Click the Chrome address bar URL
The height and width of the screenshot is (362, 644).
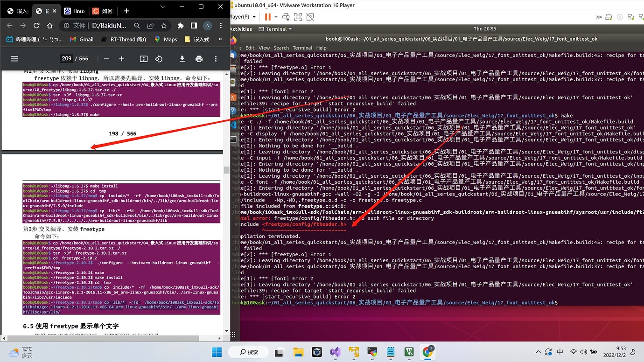pos(109,26)
